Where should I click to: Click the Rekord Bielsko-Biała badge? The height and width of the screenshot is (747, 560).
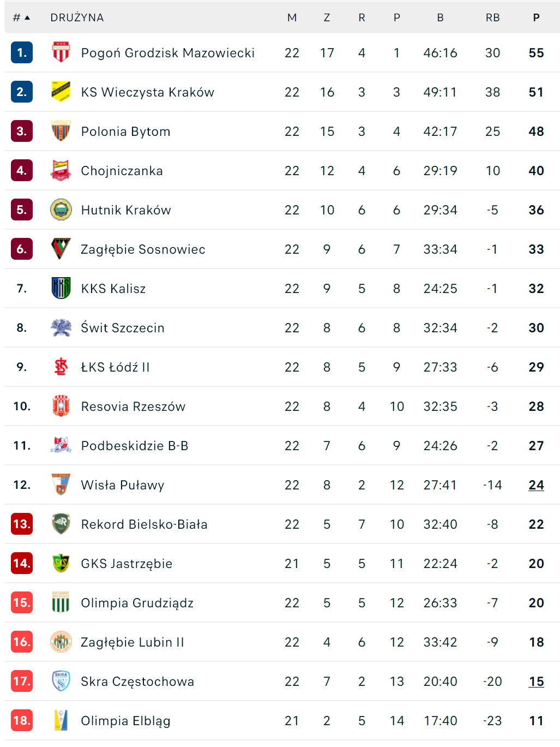tap(61, 524)
